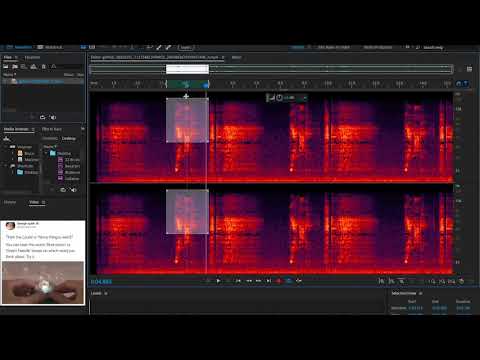The image size is (480, 360).
Task: Click the red Record button
Action: 279,281
